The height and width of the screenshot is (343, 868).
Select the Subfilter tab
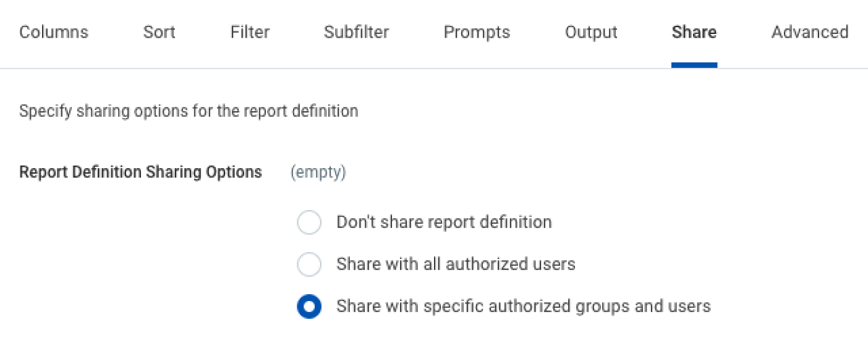(x=356, y=32)
